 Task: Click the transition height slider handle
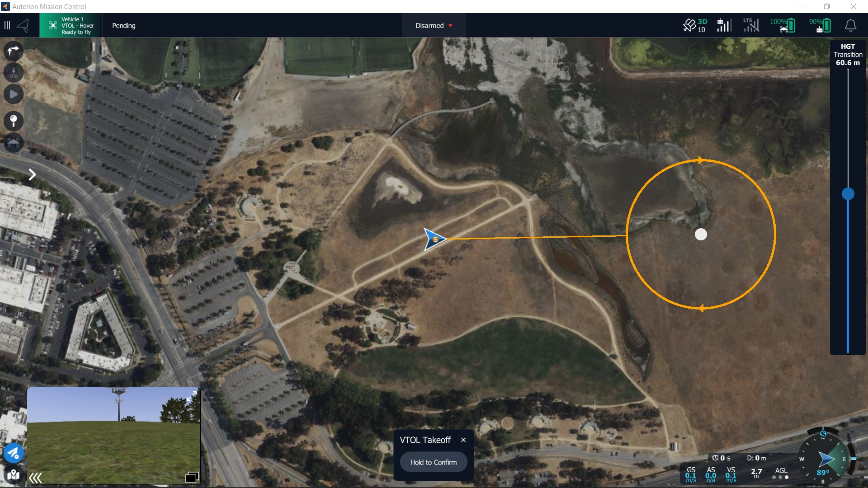848,194
